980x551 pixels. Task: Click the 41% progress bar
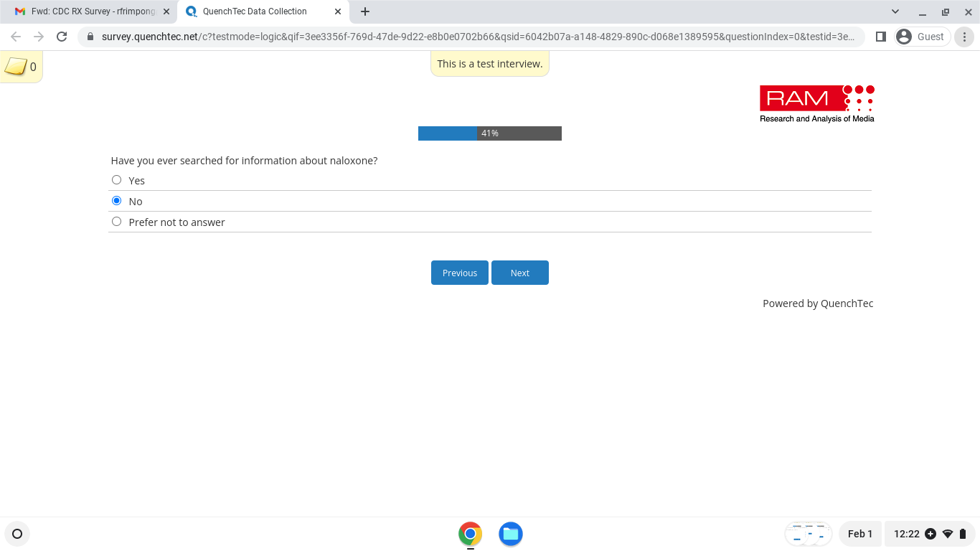click(x=489, y=133)
